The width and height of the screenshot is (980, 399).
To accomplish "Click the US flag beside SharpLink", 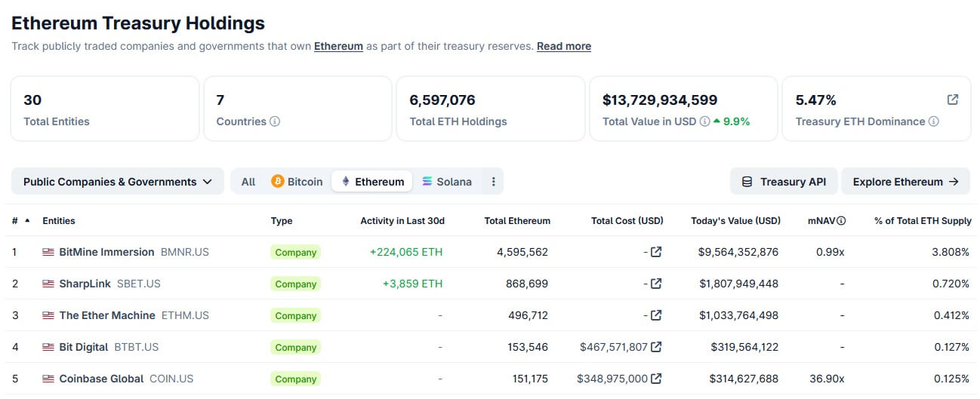I will pyautogui.click(x=48, y=284).
